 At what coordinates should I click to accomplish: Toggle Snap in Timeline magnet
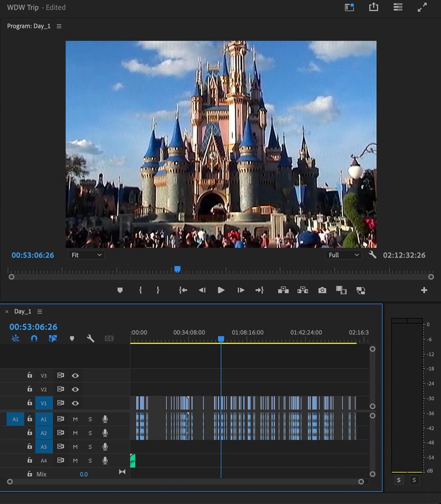click(x=34, y=338)
